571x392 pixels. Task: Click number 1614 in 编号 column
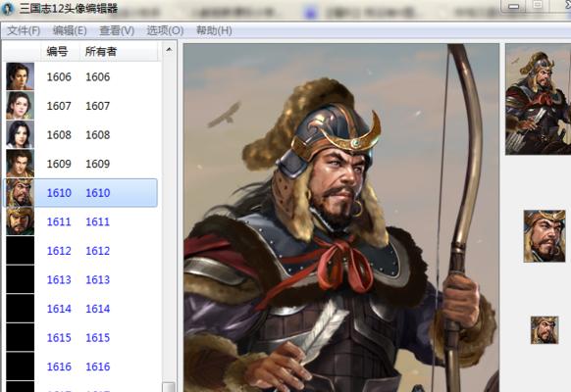point(59,309)
